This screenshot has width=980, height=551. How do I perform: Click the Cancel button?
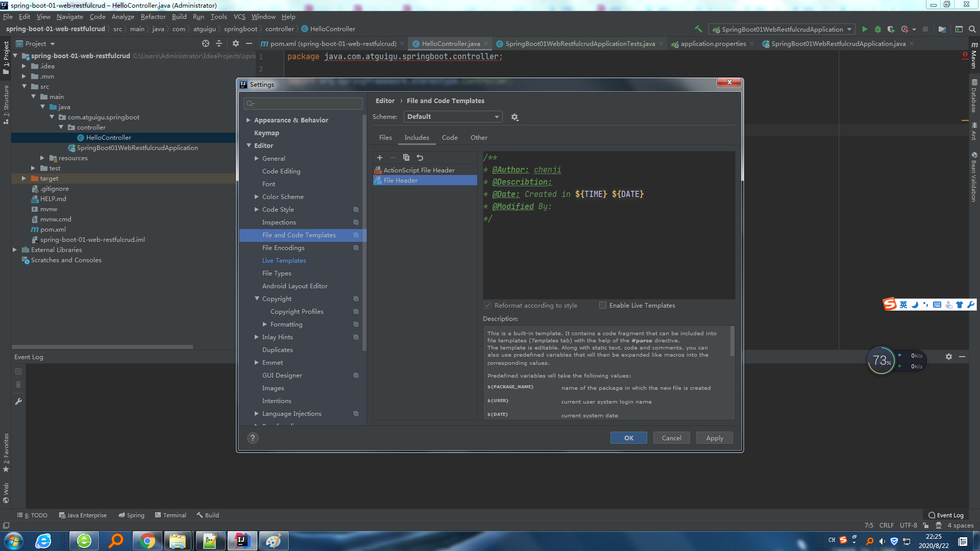coord(671,438)
